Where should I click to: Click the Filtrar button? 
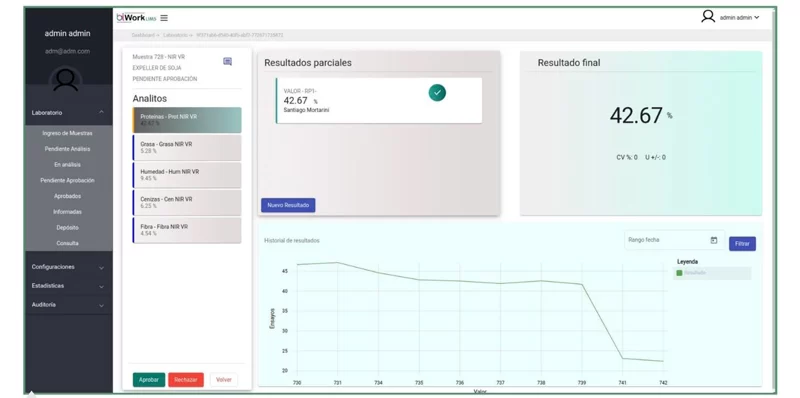coord(742,244)
